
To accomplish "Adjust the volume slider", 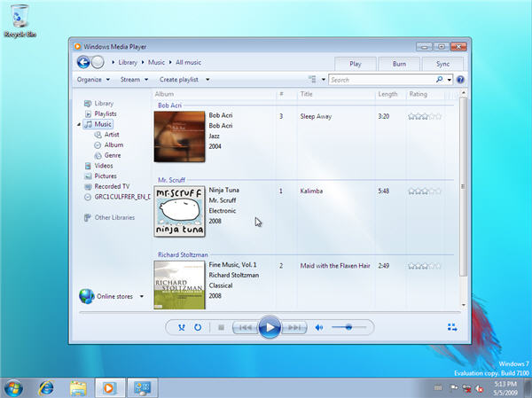I will [349, 327].
